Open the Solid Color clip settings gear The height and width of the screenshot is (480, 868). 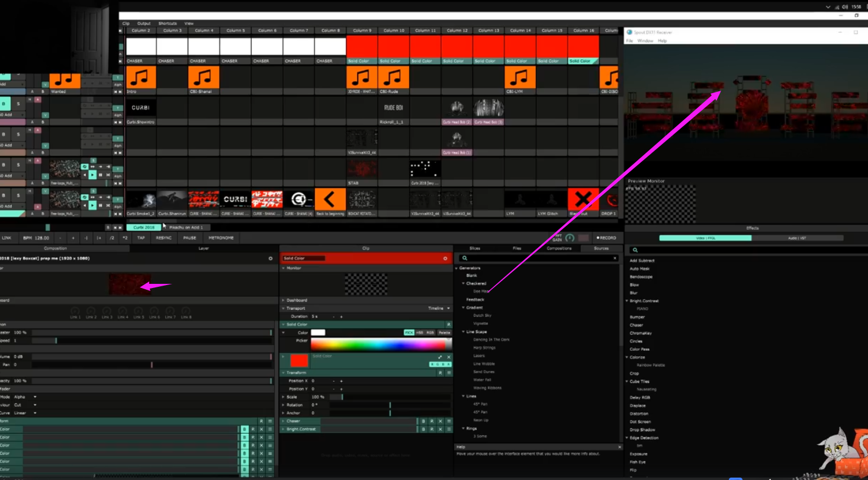point(445,258)
